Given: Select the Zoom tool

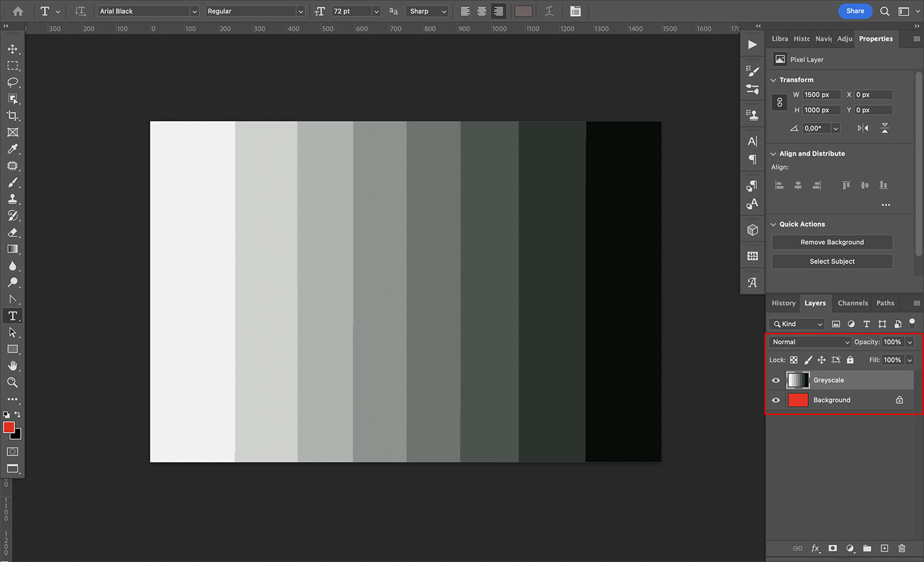Looking at the screenshot, I should (x=12, y=382).
